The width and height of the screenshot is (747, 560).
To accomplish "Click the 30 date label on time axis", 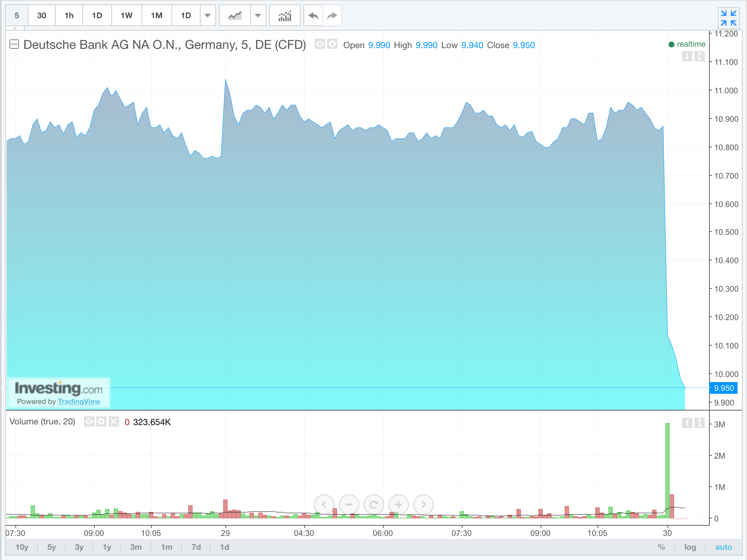I will 667,533.
